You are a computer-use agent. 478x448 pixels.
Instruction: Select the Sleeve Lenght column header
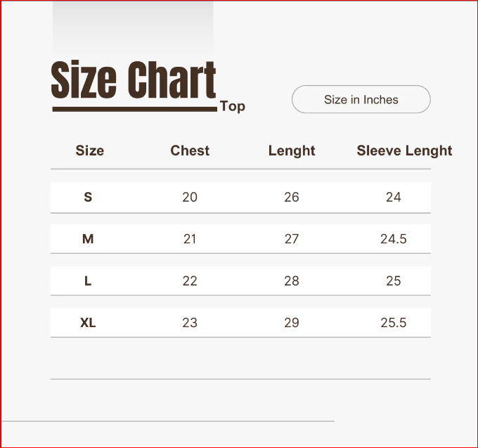click(x=404, y=151)
